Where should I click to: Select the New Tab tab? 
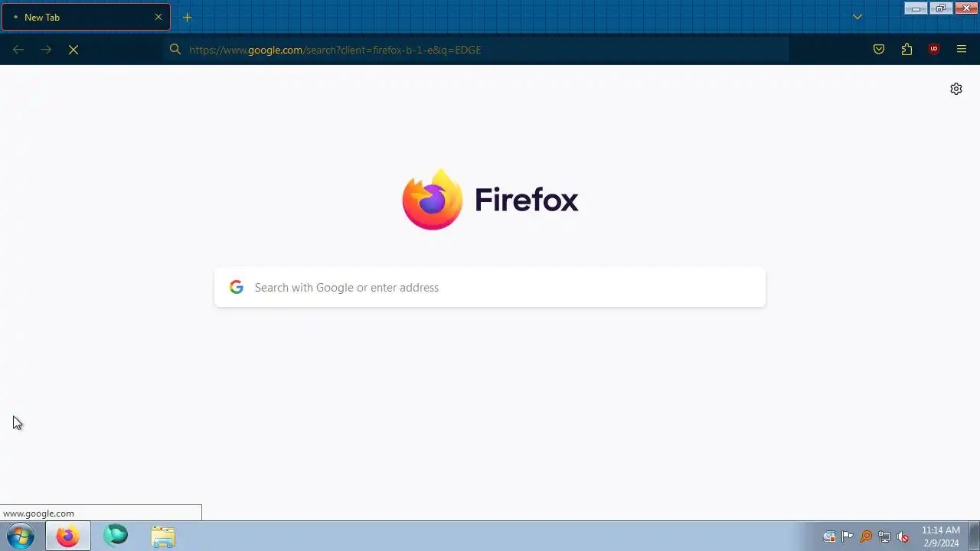(x=86, y=17)
